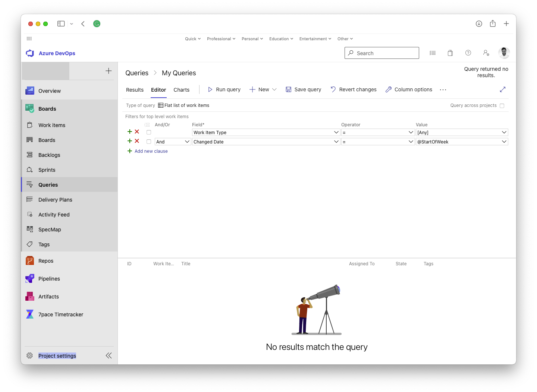Expand the Quick bookmarks menu
Screen dimensions: 537x392
point(193,39)
